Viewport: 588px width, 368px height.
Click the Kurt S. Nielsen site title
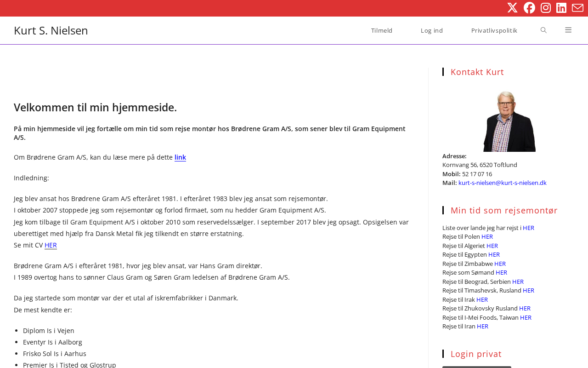click(x=51, y=30)
